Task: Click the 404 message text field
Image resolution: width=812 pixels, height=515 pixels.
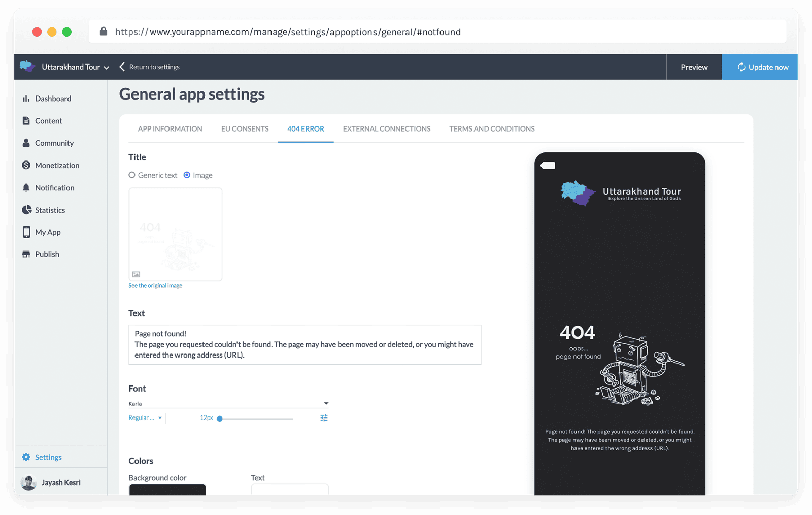Action: click(304, 344)
